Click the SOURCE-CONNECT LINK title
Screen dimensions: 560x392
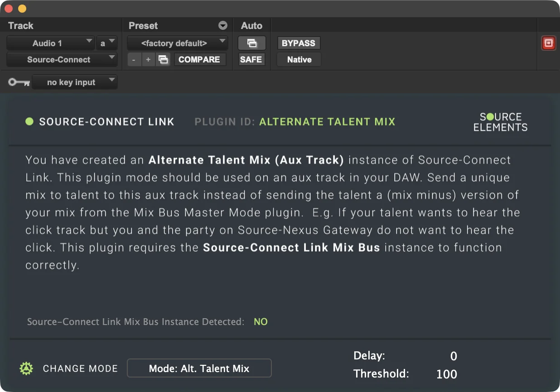click(106, 122)
